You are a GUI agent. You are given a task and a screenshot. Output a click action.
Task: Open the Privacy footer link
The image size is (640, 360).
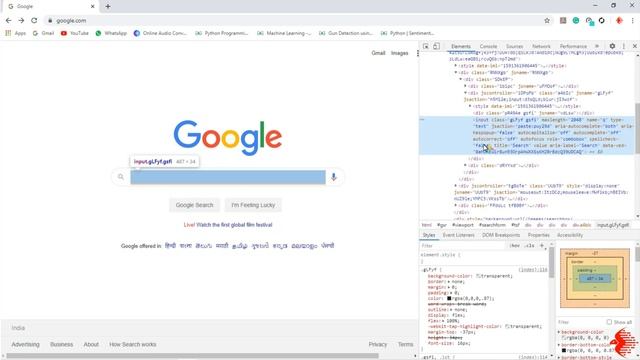pos(378,344)
